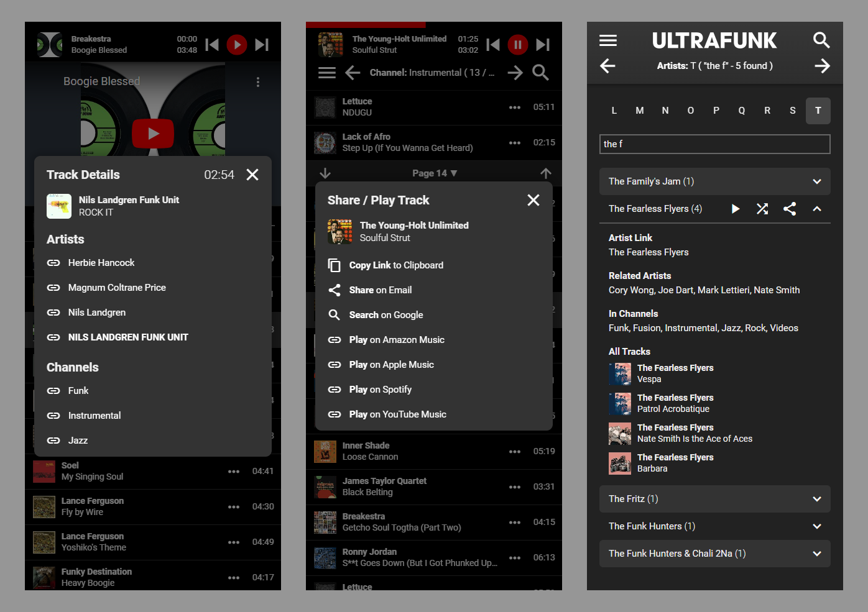Screen dimensions: 868x612
Task: Open the search icon beside ULTRAFUNK title
Action: [x=822, y=40]
